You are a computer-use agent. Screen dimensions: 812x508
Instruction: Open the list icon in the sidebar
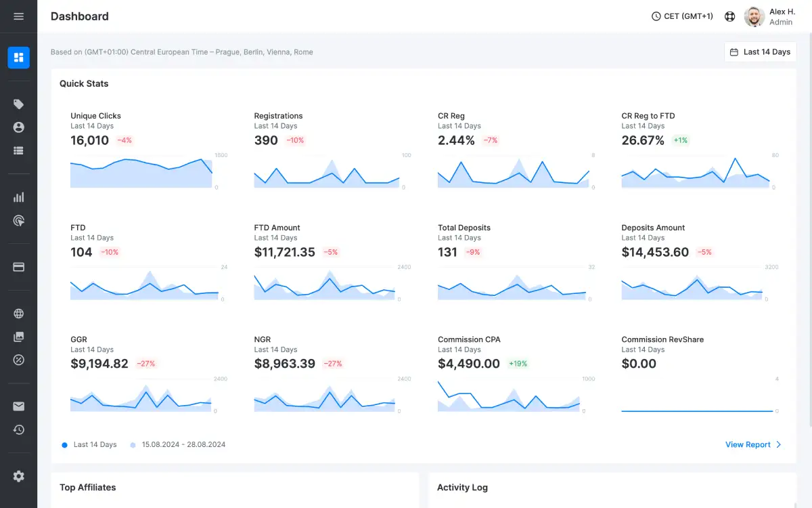pyautogui.click(x=18, y=150)
